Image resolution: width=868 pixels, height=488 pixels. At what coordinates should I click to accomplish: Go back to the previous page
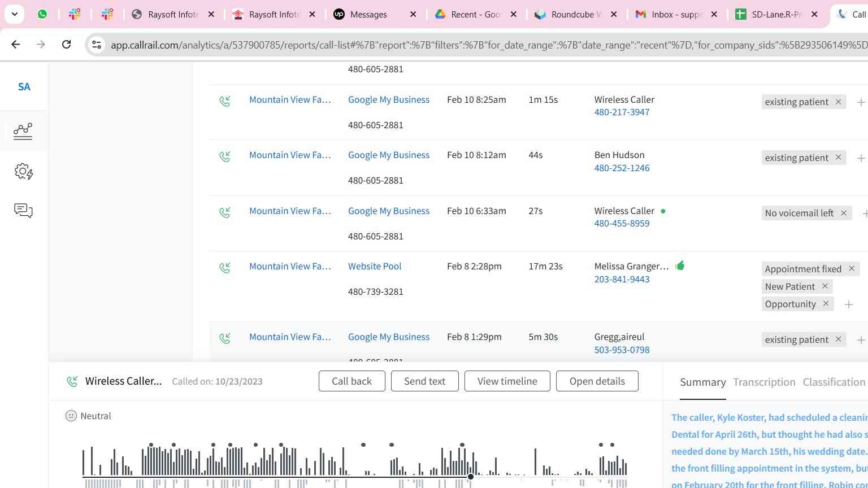pyautogui.click(x=16, y=44)
